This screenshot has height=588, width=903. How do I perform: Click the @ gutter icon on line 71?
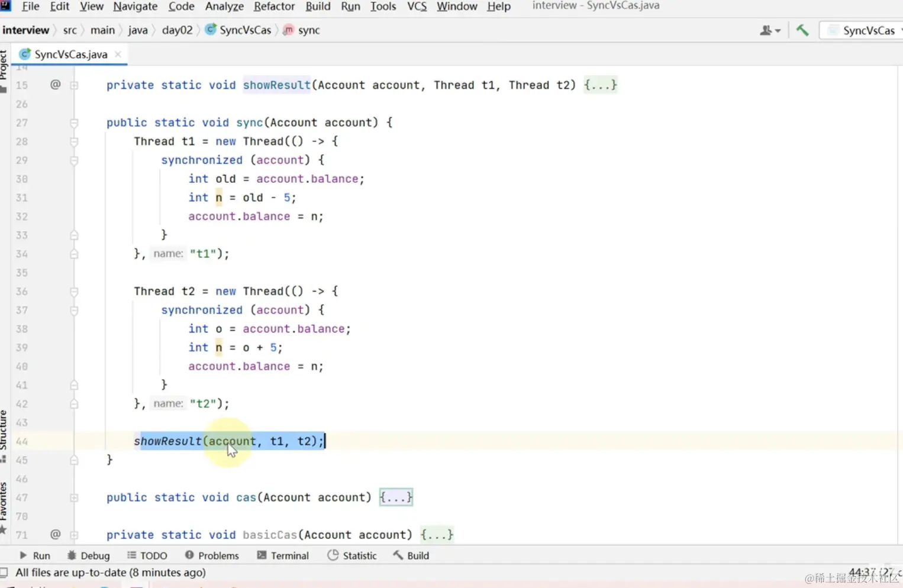coord(55,534)
